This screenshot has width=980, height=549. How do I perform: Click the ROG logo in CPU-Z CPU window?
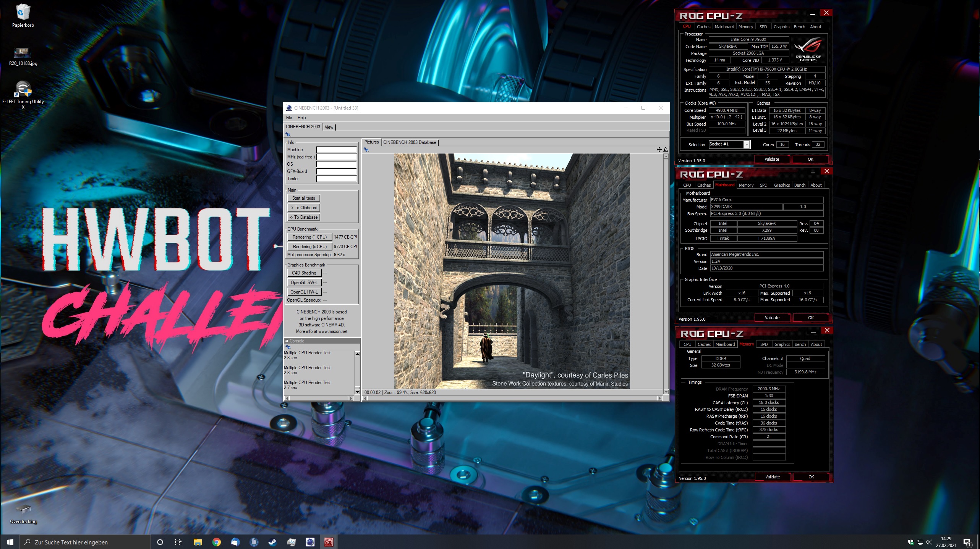(808, 49)
